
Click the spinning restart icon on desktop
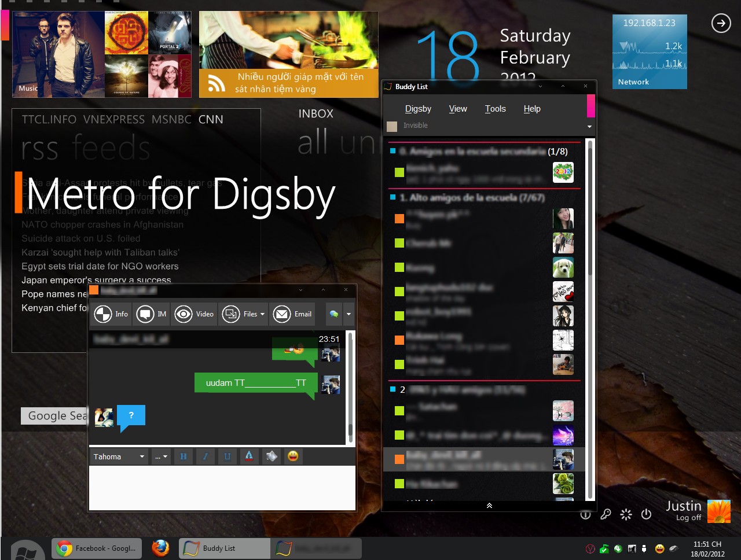coord(626,514)
